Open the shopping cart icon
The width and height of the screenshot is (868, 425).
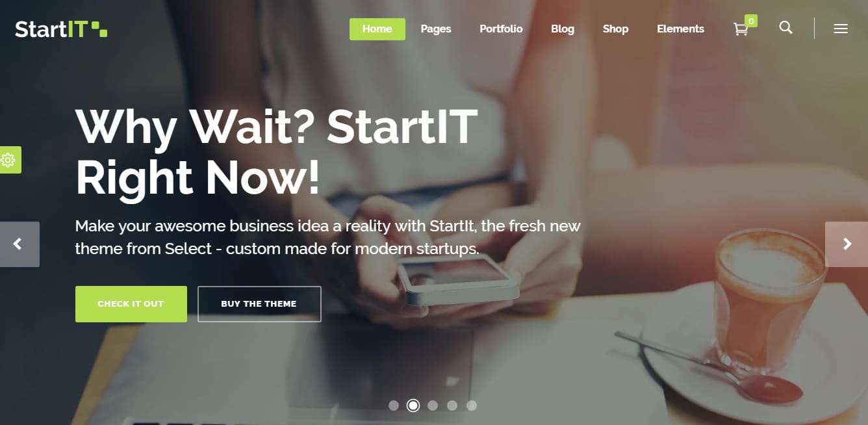click(741, 29)
